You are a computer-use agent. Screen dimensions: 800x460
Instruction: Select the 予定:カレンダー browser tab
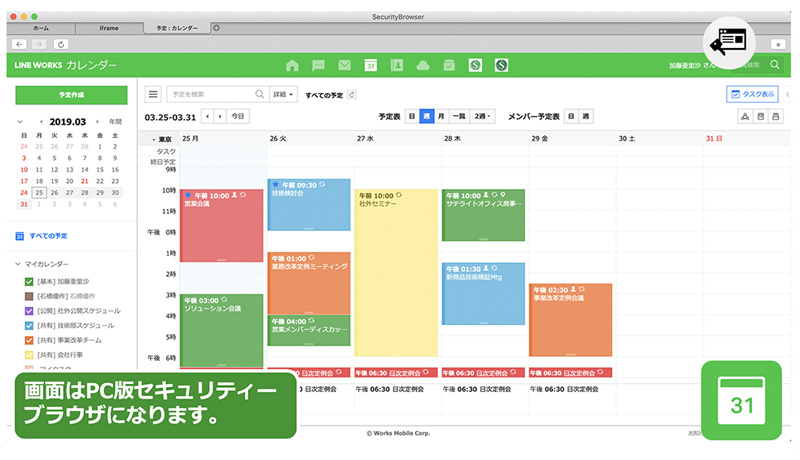pyautogui.click(x=177, y=28)
